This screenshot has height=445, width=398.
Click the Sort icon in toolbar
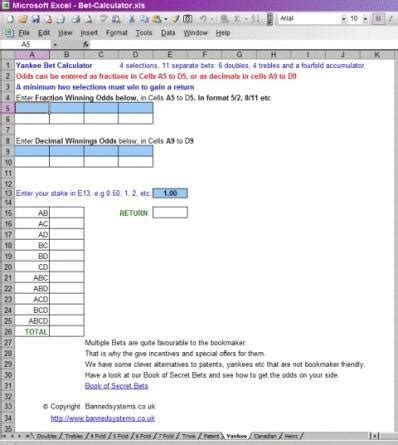(255, 19)
